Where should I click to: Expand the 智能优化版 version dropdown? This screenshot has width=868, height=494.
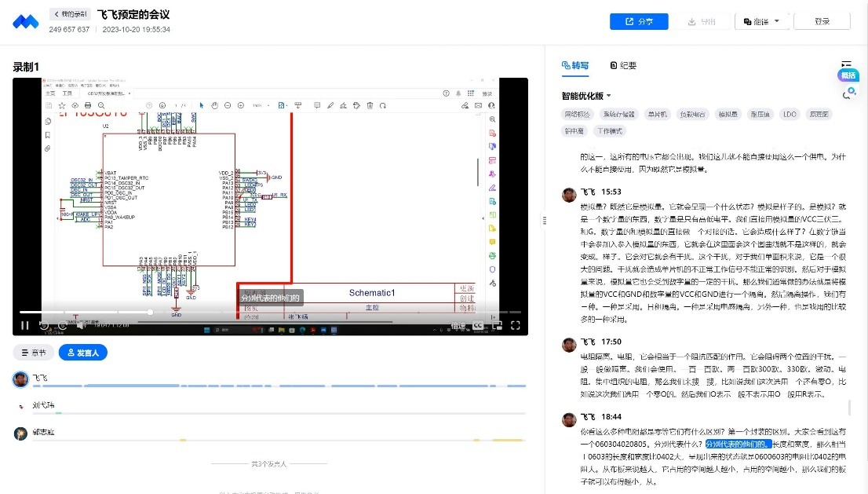tap(586, 96)
